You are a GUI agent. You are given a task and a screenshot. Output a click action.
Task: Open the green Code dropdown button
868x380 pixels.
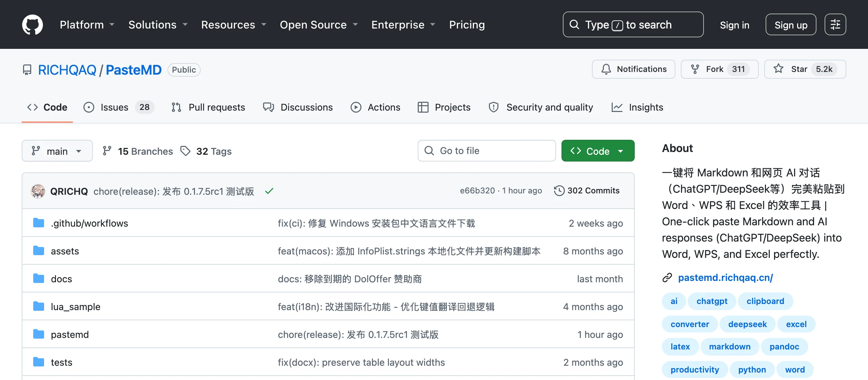click(598, 151)
